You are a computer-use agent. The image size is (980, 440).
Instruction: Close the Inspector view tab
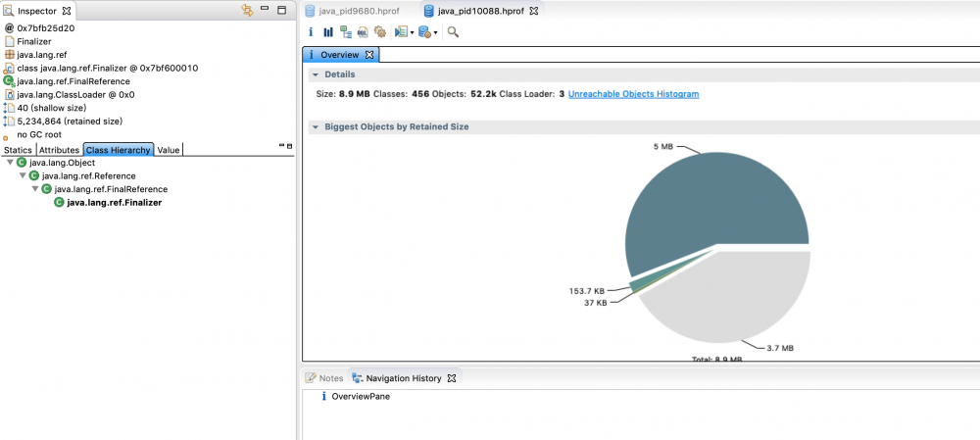click(x=67, y=11)
